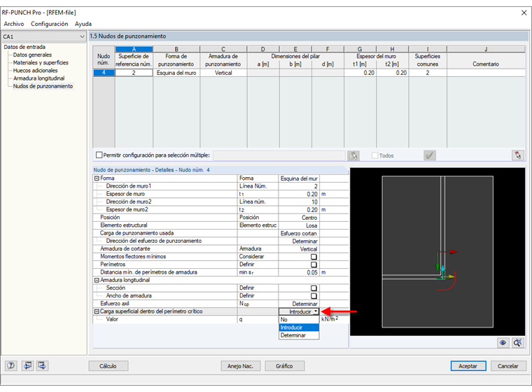532x392 pixels.
Task: Click the Cálculo button
Action: point(108,366)
